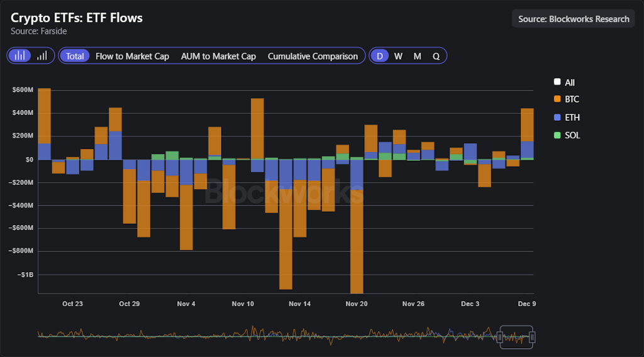
Task: Toggle SOL series visibility in legend
Action: coord(565,135)
